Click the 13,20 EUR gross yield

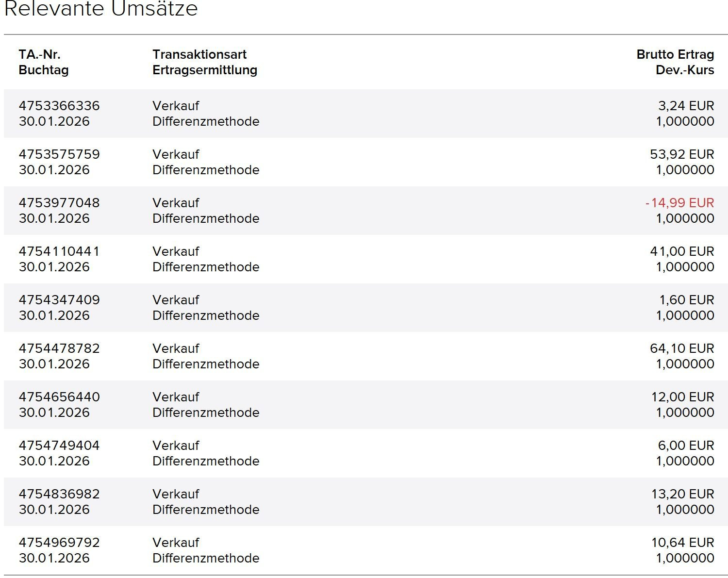[x=682, y=494]
